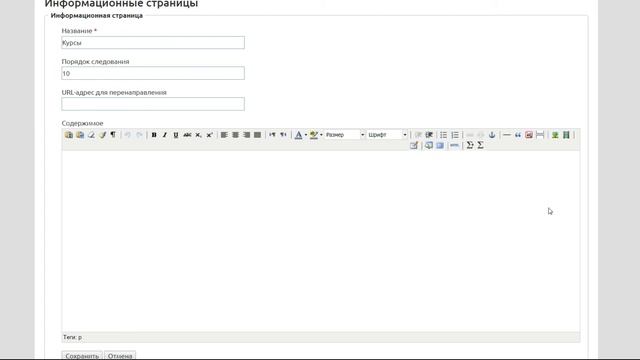Align text left
Viewport: 640px width, 360px height.
(x=224, y=135)
